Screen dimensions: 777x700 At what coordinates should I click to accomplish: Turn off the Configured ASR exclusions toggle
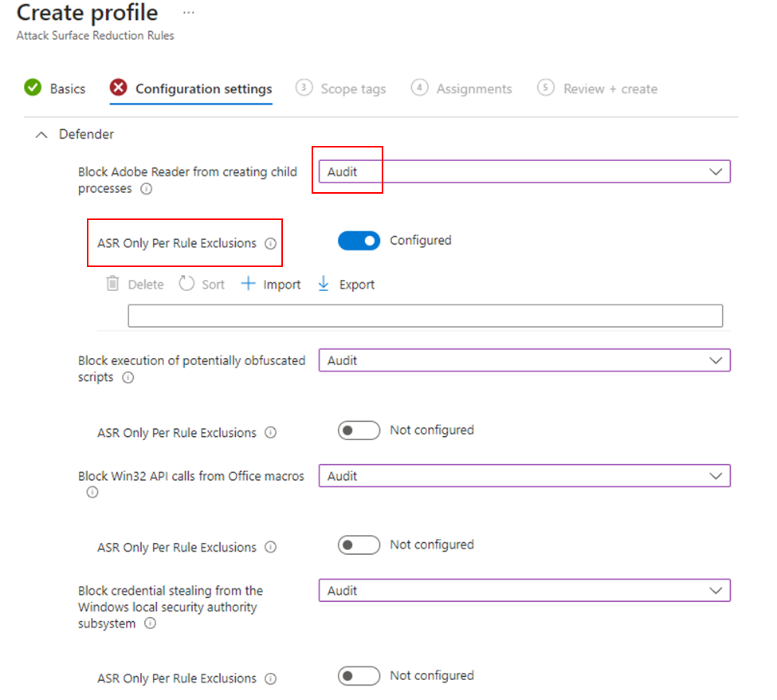359,241
